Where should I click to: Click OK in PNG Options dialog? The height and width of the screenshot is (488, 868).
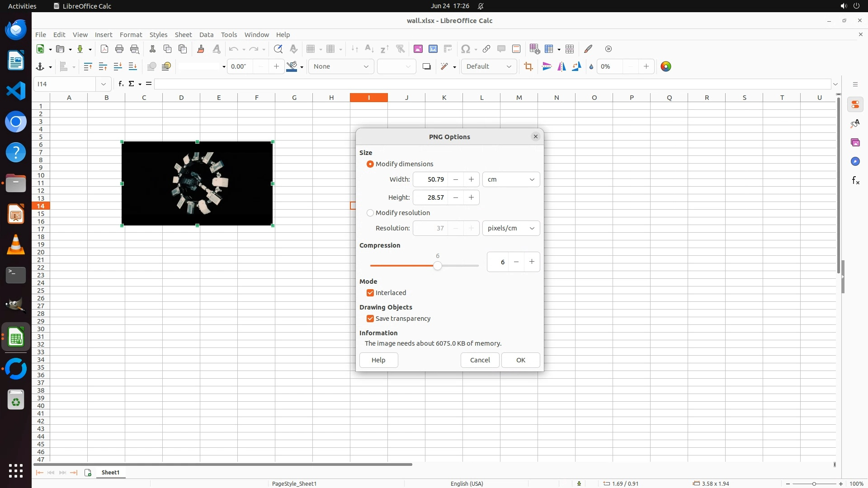coord(520,360)
